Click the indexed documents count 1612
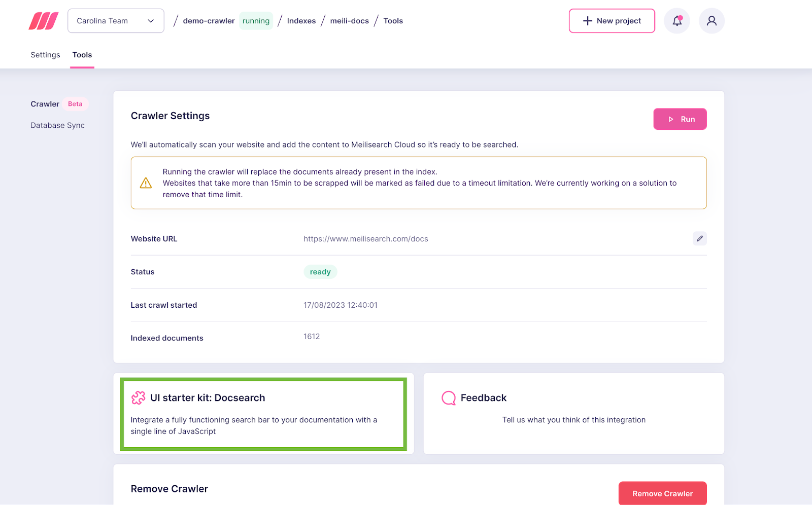The height and width of the screenshot is (505, 812). (x=312, y=337)
